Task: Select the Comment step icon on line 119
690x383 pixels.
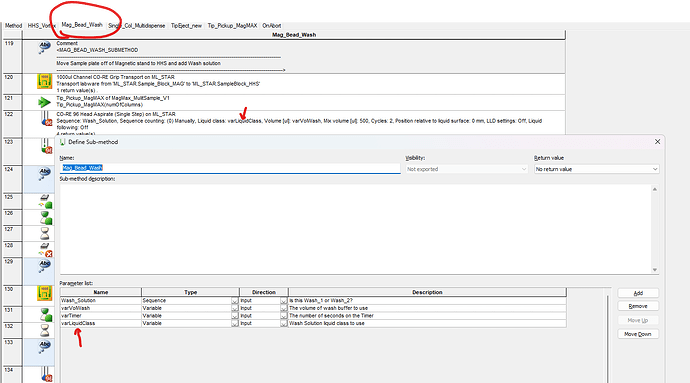Action: pos(44,47)
